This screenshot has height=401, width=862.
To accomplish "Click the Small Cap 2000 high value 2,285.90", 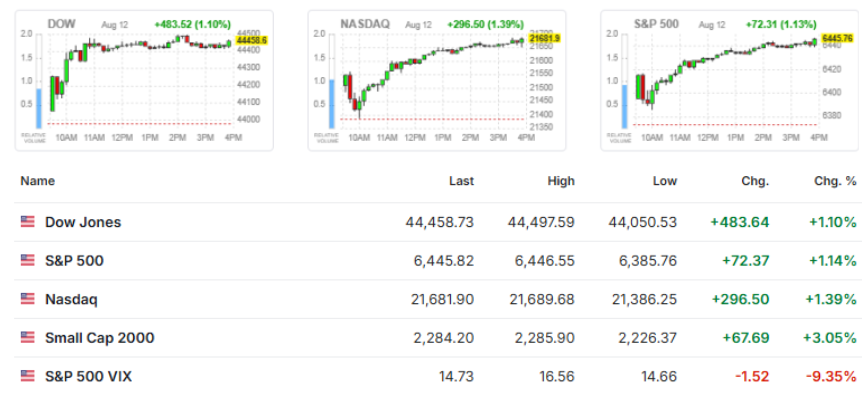I will [545, 338].
